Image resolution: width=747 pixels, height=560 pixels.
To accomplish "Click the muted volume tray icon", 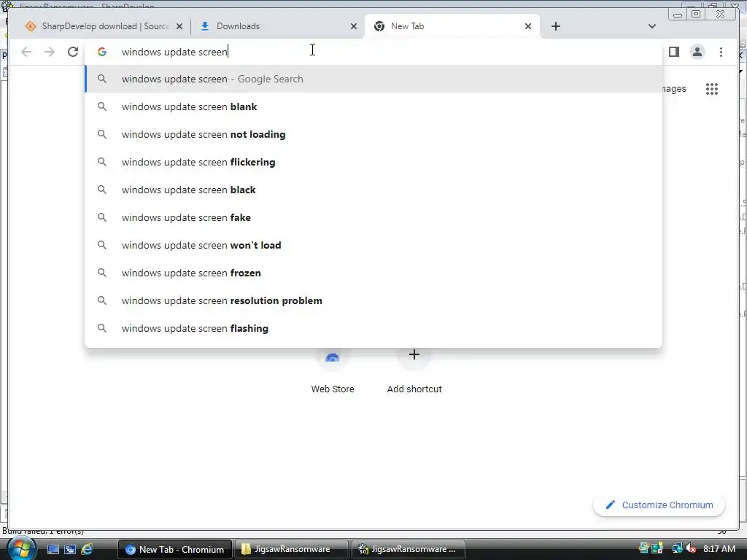I will pyautogui.click(x=692, y=548).
